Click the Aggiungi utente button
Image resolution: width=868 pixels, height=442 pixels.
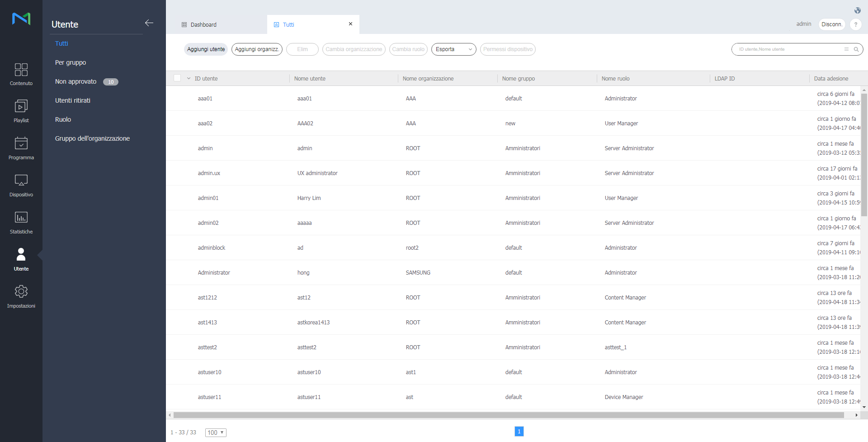(206, 49)
